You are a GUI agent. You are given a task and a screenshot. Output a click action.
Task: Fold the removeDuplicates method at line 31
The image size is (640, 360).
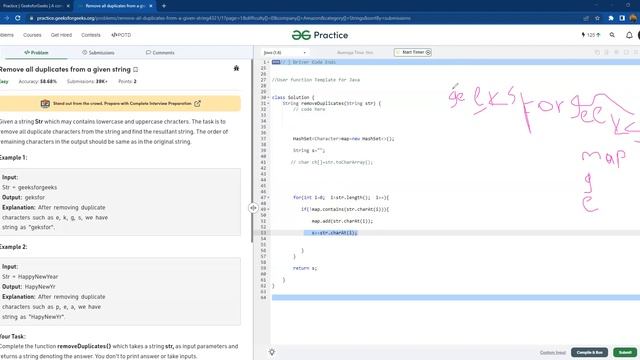[x=268, y=103]
